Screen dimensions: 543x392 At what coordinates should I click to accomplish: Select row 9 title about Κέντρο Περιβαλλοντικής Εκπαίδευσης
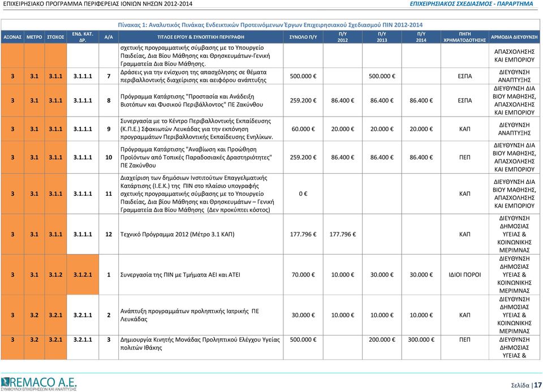click(197, 129)
